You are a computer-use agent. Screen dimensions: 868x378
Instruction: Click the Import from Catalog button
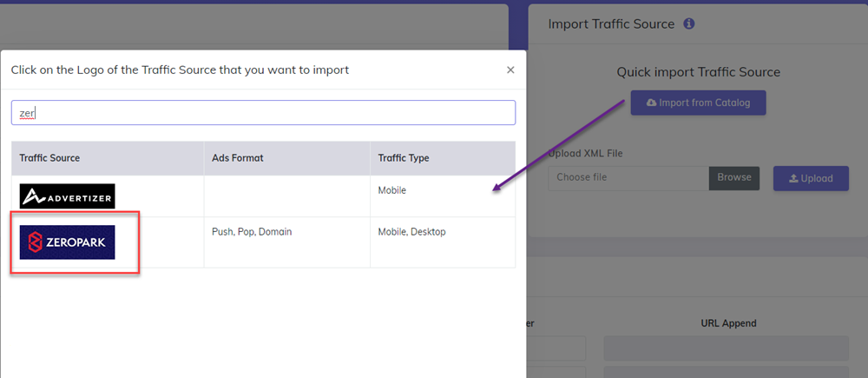pos(698,103)
